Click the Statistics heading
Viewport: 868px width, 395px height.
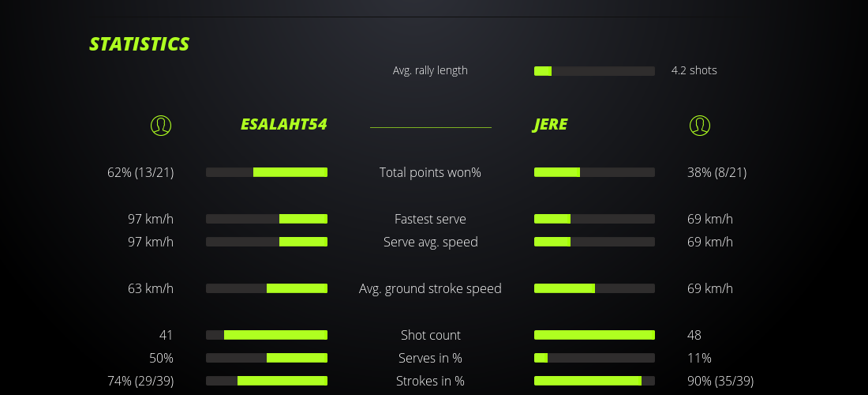[140, 44]
